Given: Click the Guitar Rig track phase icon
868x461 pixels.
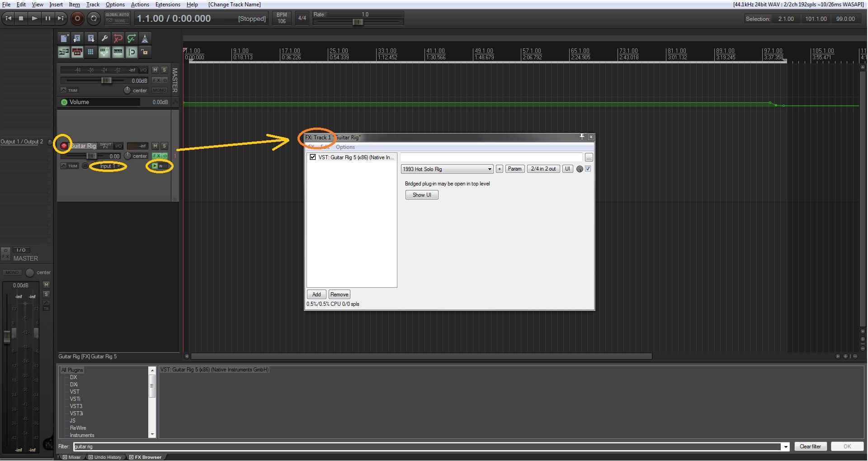Looking at the screenshot, I should 85,166.
